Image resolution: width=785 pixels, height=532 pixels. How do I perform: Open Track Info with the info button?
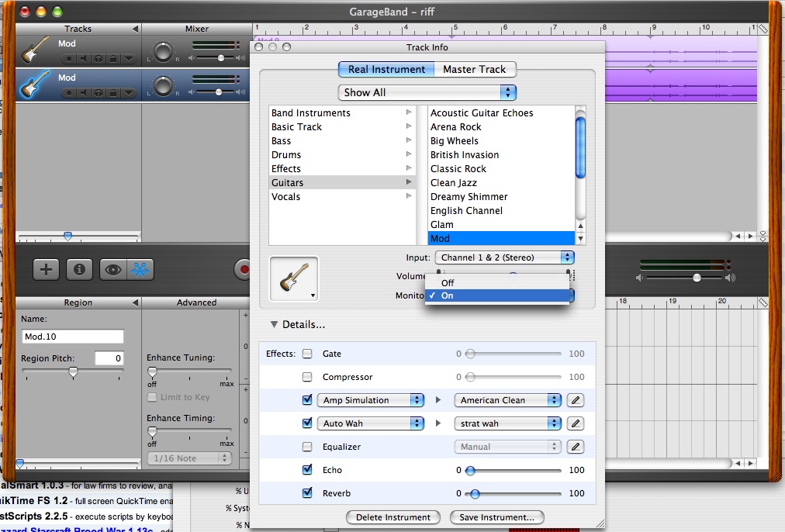(79, 270)
